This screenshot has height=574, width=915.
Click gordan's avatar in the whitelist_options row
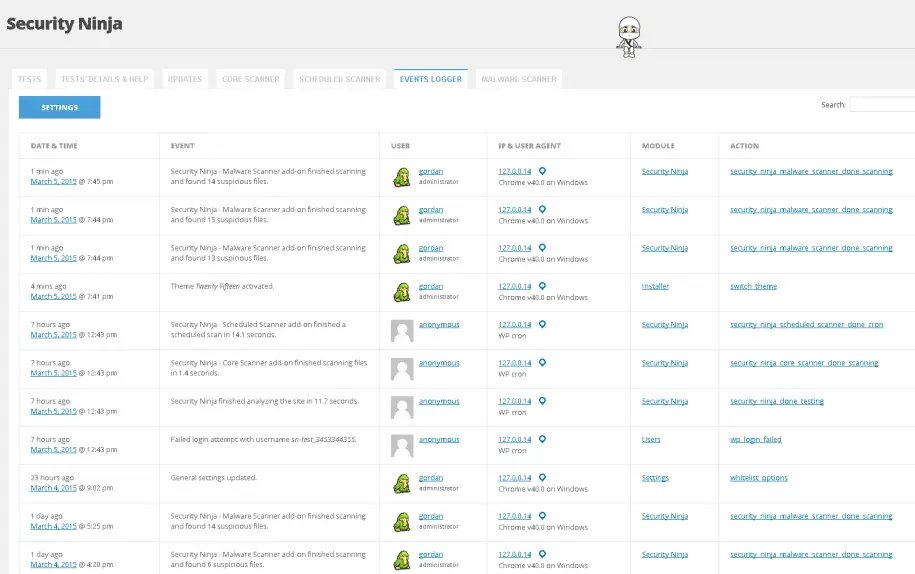(x=401, y=484)
